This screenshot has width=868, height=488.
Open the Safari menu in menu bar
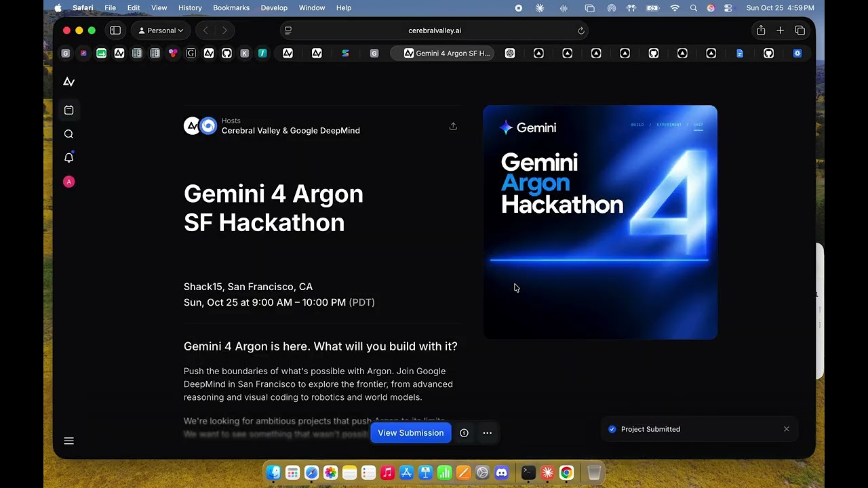83,8
